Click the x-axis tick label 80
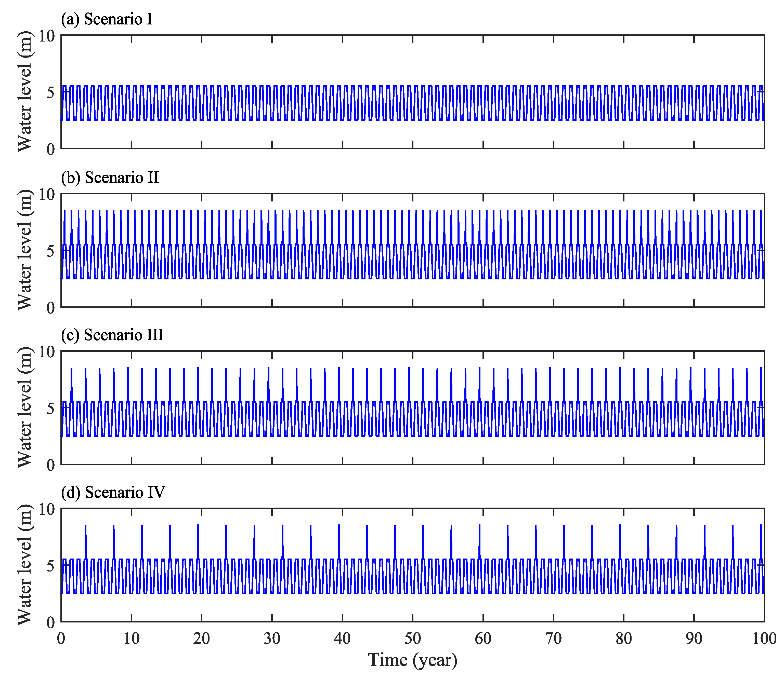 point(624,639)
